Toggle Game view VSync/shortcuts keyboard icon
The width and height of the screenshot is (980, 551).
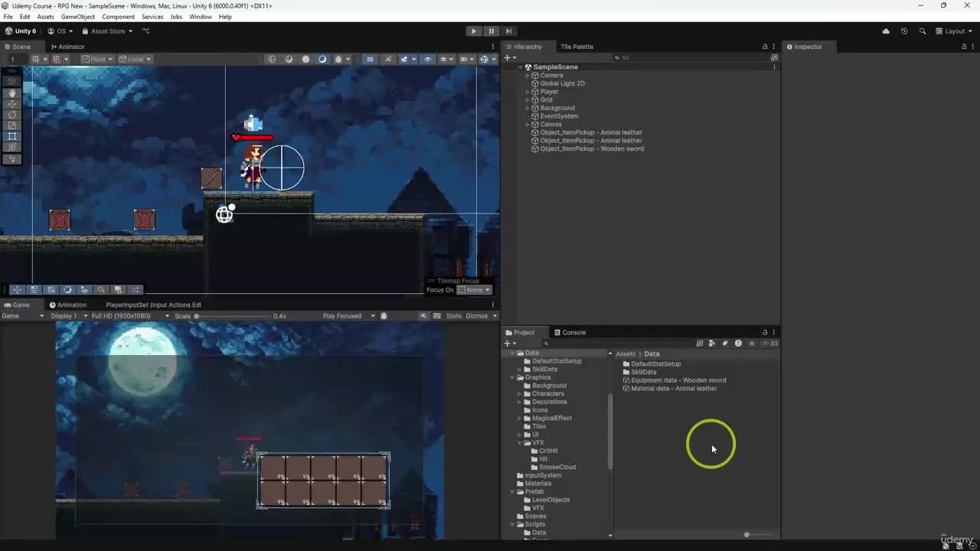(437, 316)
